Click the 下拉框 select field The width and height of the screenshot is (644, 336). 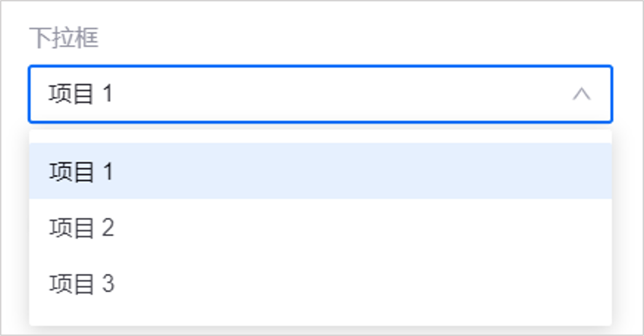320,94
